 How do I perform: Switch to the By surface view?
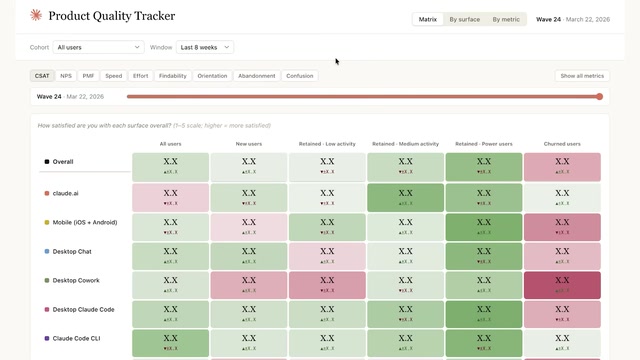coord(464,19)
